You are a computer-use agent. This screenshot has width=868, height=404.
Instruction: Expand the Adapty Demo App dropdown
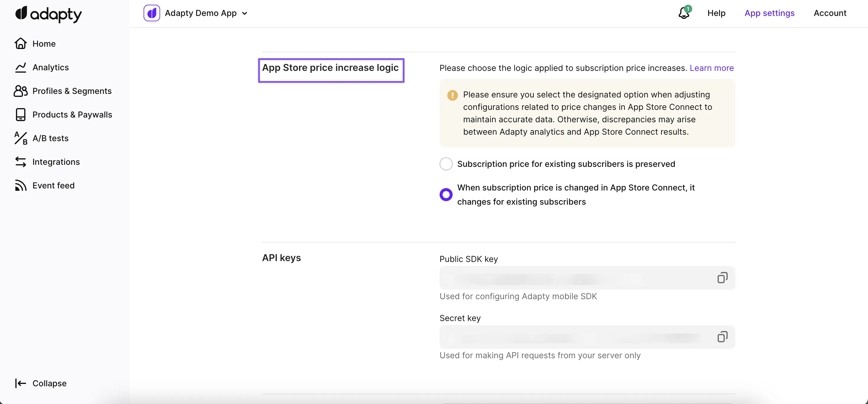click(x=244, y=14)
